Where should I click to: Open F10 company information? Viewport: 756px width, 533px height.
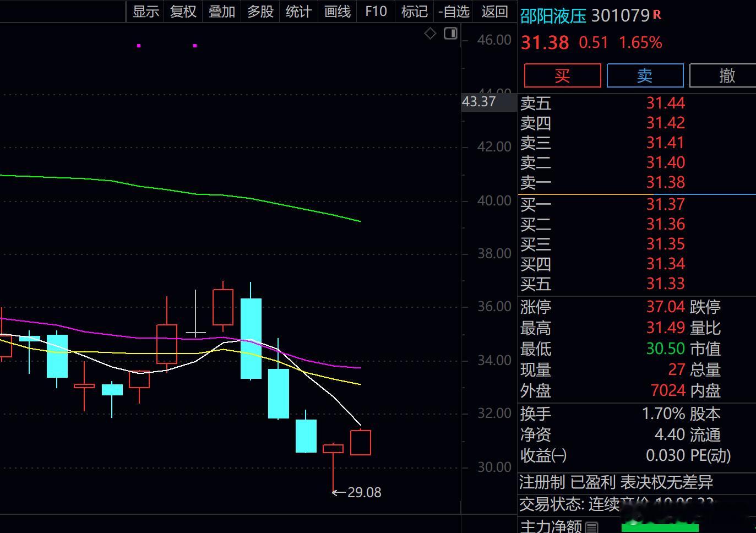[x=376, y=12]
